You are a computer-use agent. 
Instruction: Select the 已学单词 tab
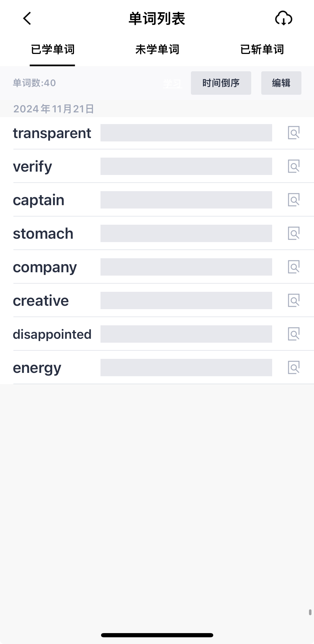click(52, 49)
